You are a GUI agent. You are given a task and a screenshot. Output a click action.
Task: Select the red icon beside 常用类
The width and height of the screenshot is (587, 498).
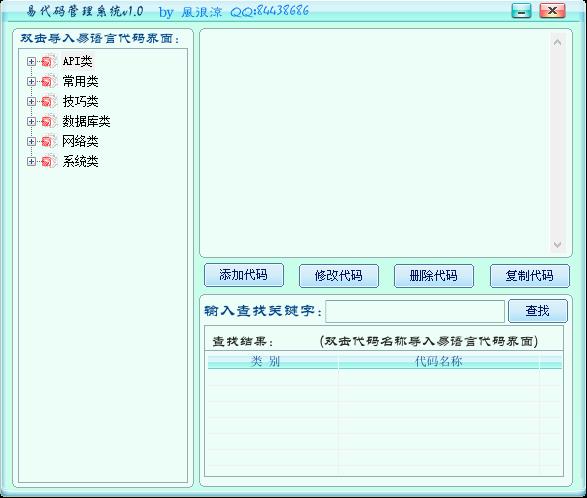(x=48, y=81)
